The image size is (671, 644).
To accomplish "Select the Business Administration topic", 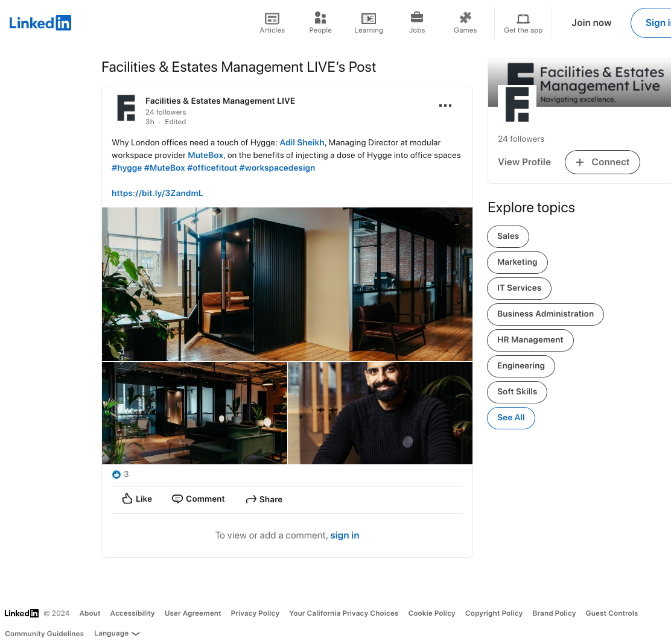I will coord(545,314).
